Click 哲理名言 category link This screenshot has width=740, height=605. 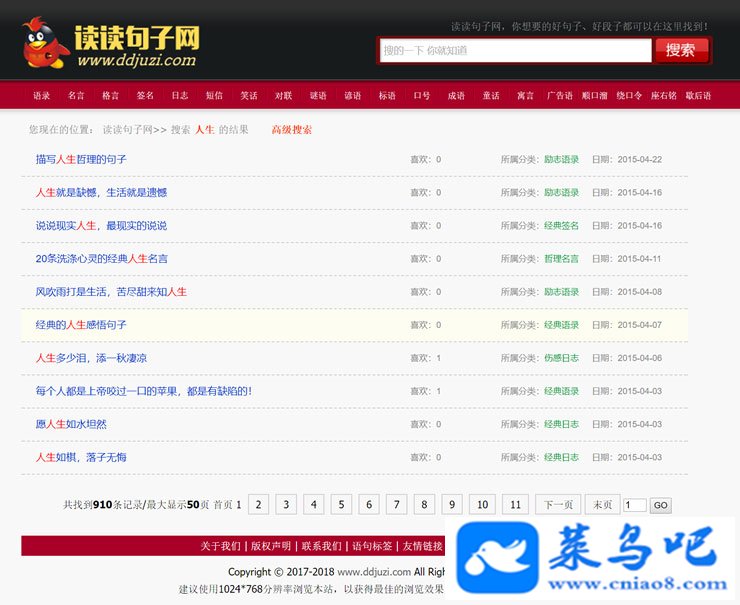pos(562,259)
